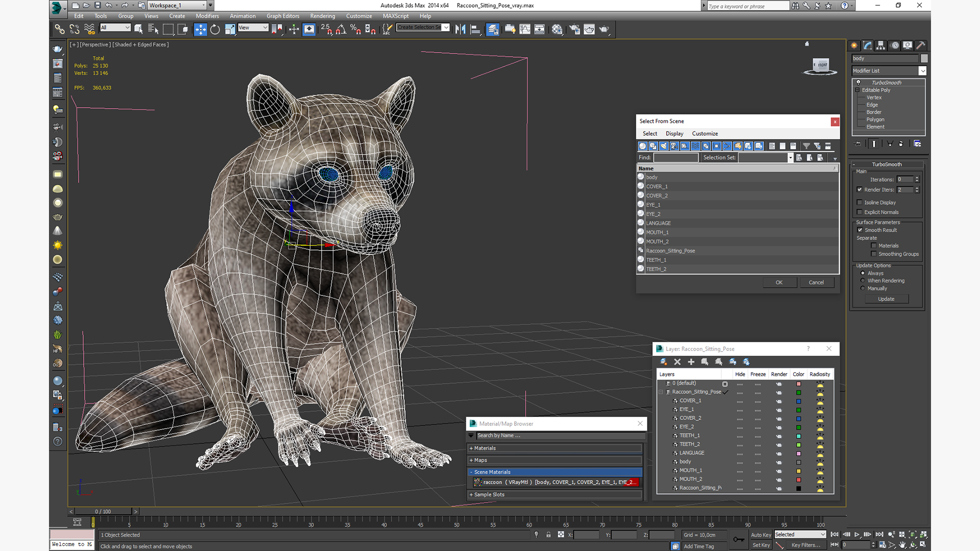Open the Modifiers menu

207,16
